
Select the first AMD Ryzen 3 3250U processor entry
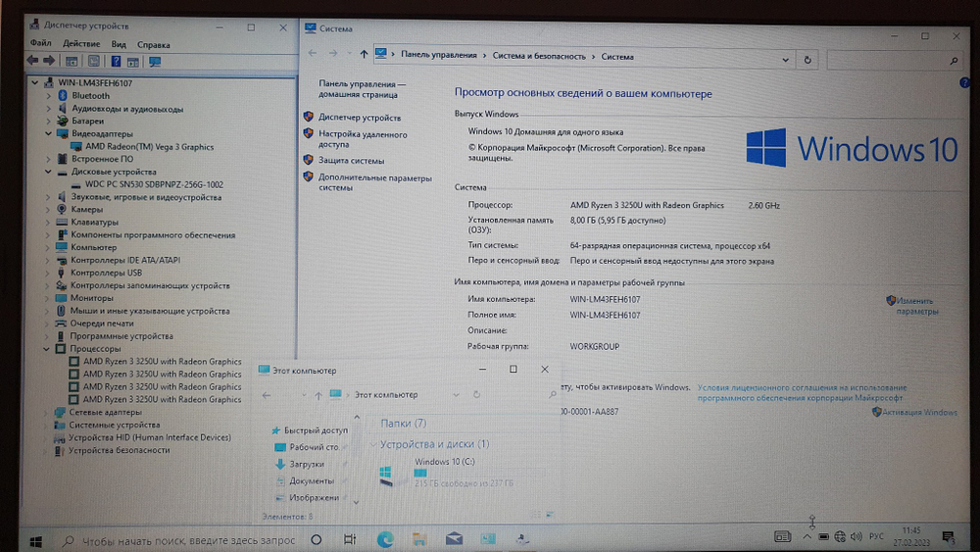click(x=162, y=362)
